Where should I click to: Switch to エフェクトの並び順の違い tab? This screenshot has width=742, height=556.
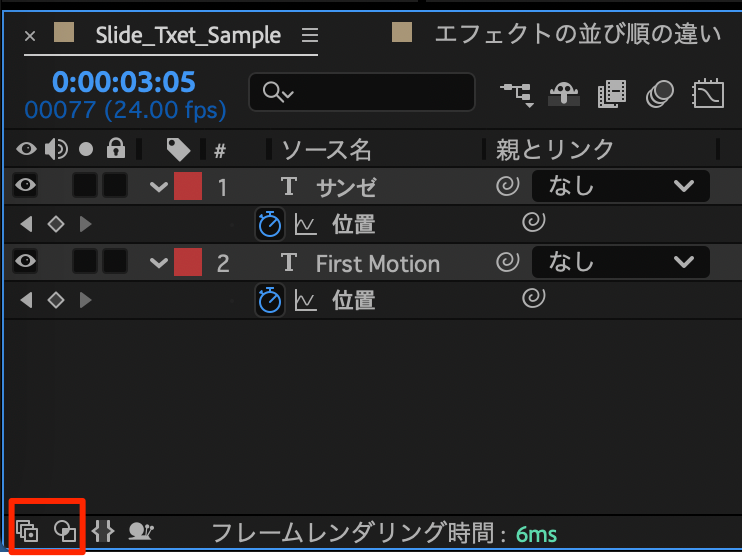[x=578, y=35]
